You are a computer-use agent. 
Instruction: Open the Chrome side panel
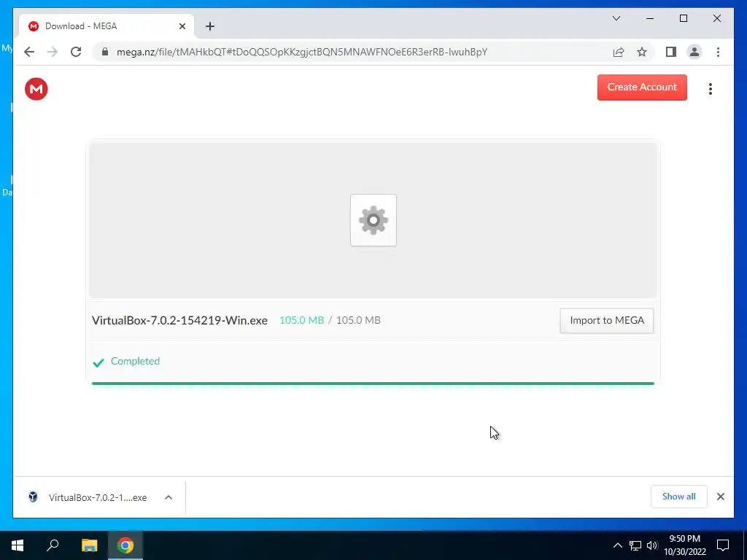coord(671,52)
